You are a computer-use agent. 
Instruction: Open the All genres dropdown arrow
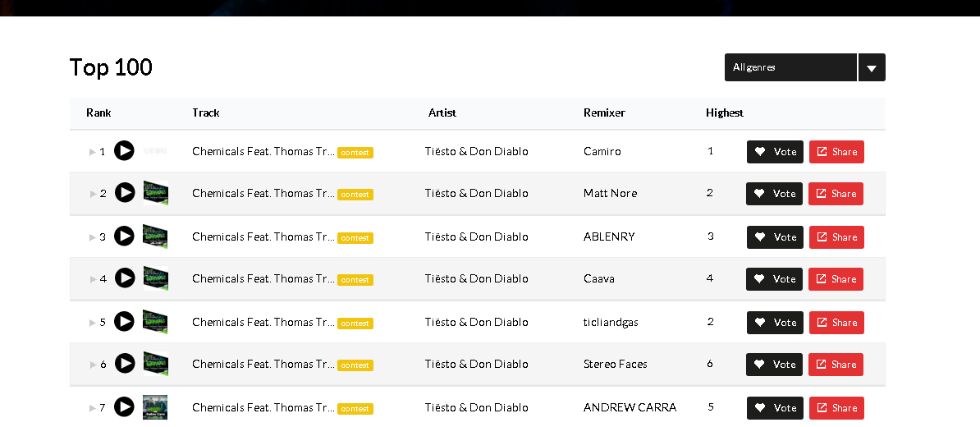(872, 67)
